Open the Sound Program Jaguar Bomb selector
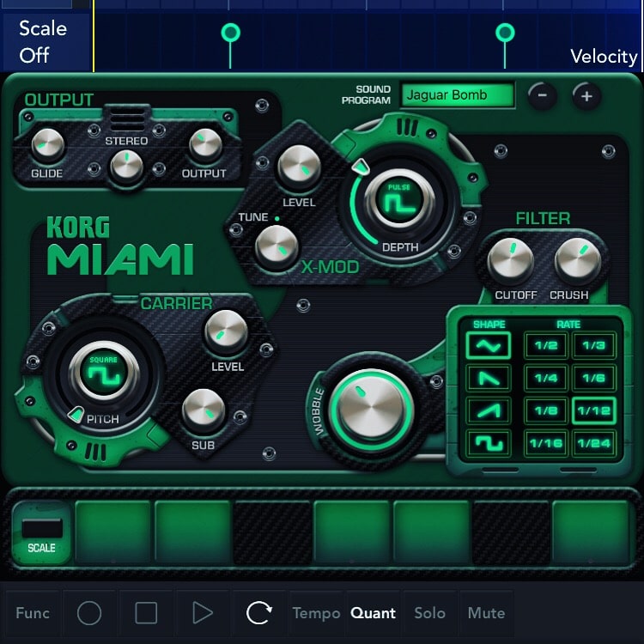 pos(458,95)
